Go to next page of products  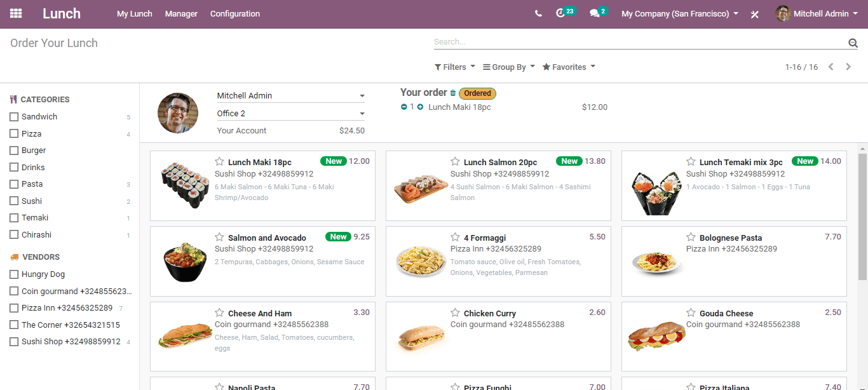[848, 67]
